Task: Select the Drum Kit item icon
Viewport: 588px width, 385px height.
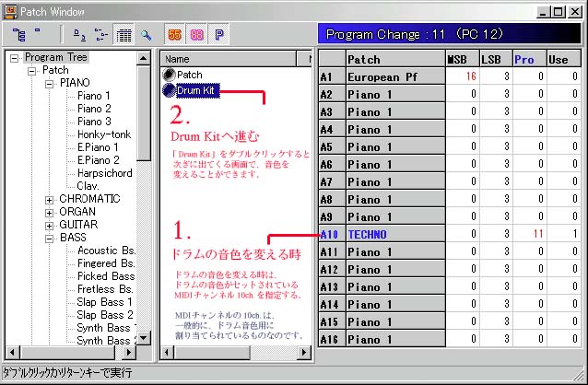Action: 169,90
